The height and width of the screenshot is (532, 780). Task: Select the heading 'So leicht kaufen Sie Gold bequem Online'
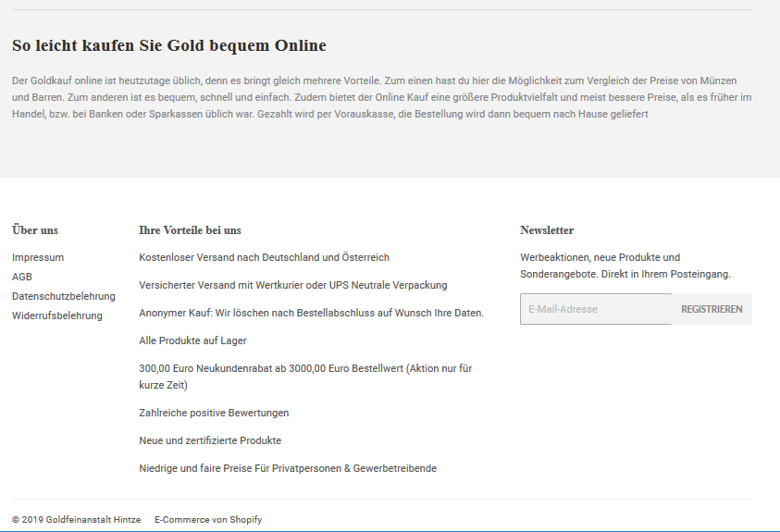[x=169, y=45]
